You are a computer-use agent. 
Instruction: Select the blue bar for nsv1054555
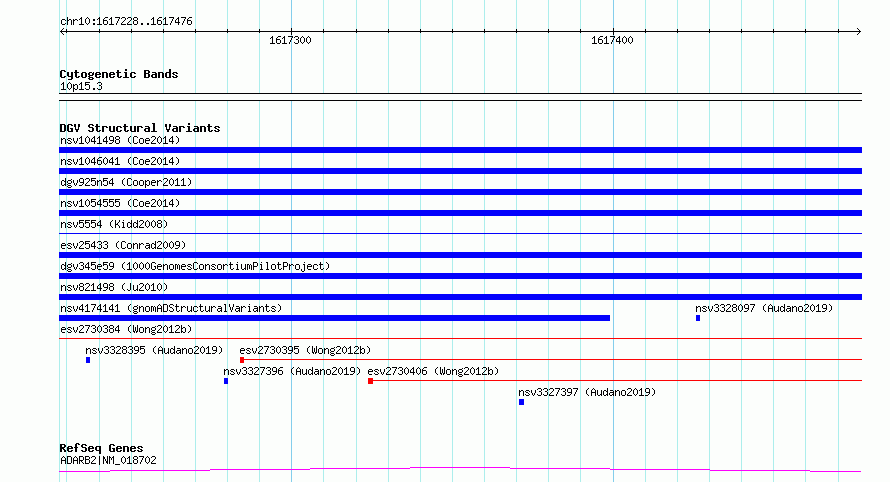point(460,213)
